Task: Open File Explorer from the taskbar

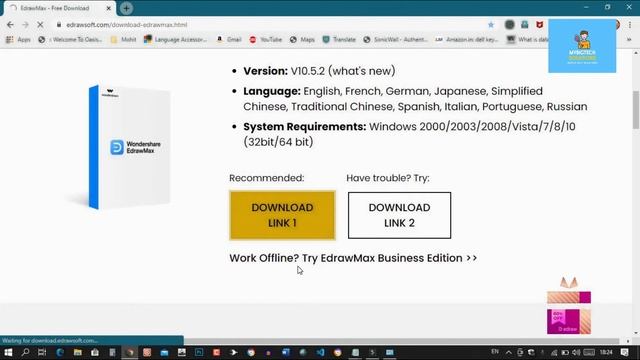Action: [x=78, y=352]
